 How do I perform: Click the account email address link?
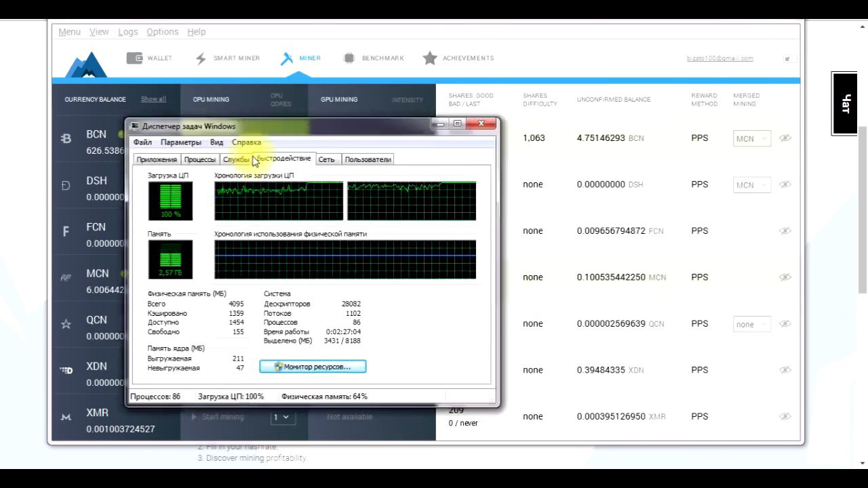coord(719,58)
